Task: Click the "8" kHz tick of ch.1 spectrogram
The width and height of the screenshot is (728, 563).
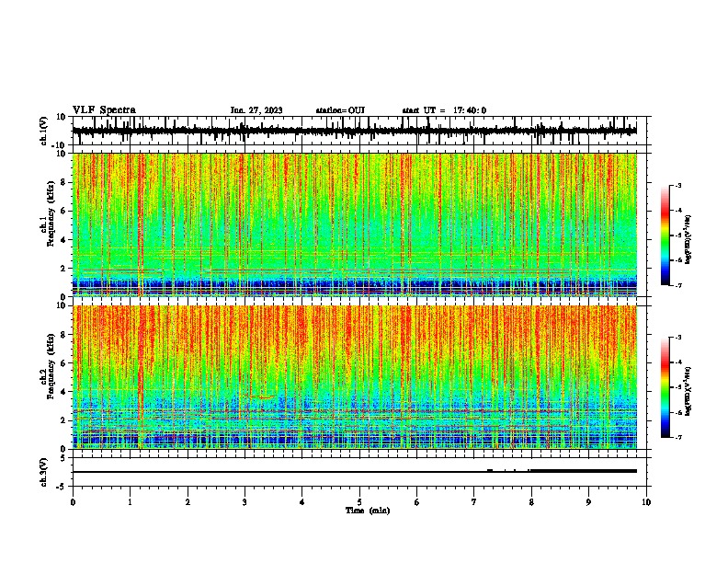Action: 63,182
